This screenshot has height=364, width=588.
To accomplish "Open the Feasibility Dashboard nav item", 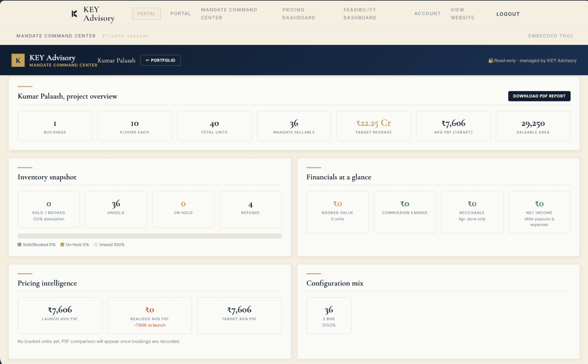I will (360, 14).
